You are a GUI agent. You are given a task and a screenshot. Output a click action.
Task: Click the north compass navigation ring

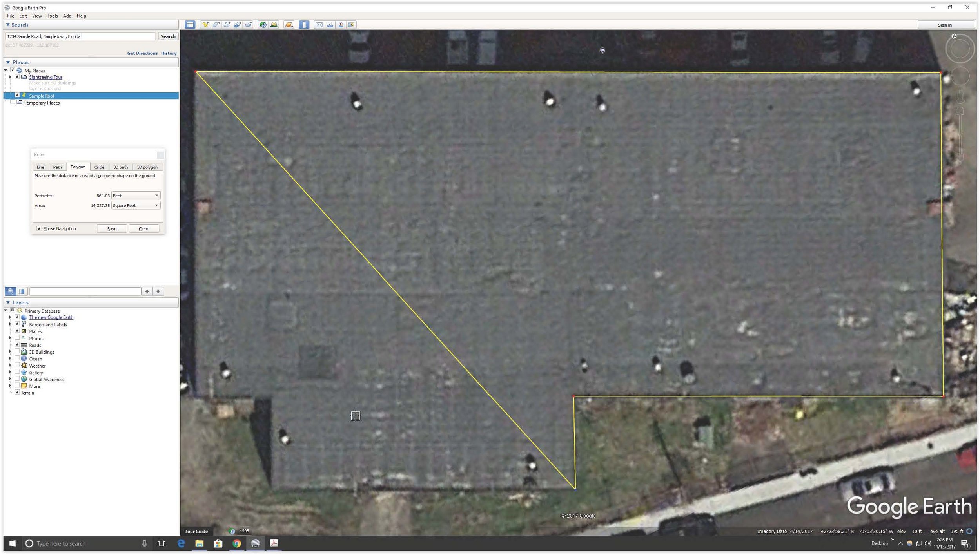pyautogui.click(x=960, y=49)
